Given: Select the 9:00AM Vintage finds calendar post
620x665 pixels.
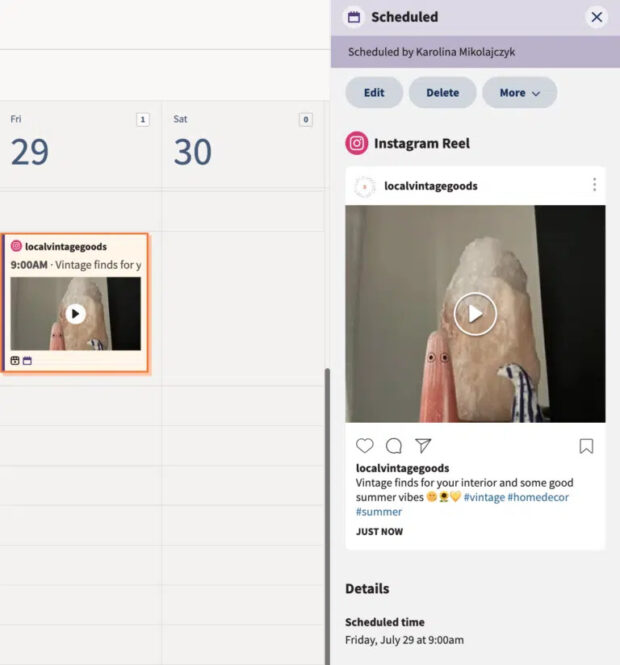Looking at the screenshot, I should click(75, 303).
